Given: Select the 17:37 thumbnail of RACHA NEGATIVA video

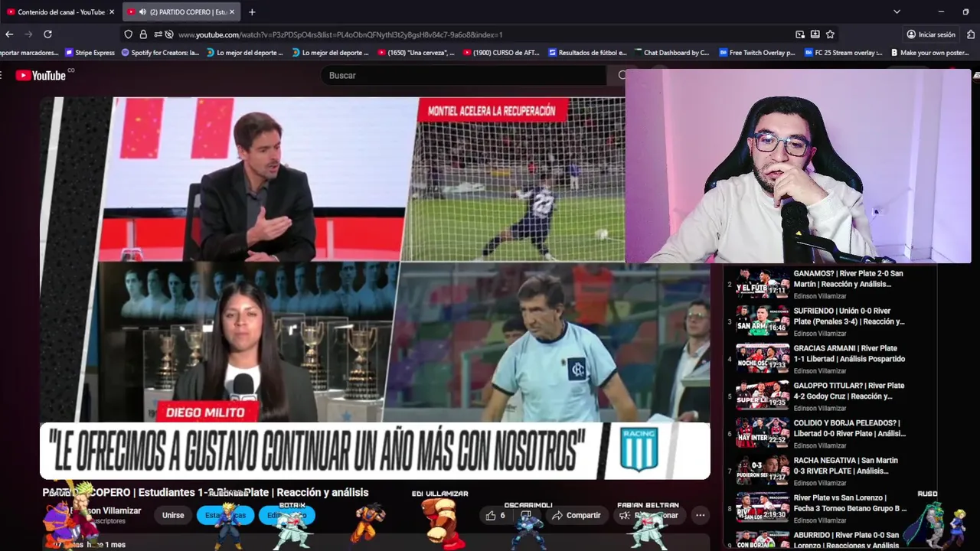Looking at the screenshot, I should click(763, 471).
